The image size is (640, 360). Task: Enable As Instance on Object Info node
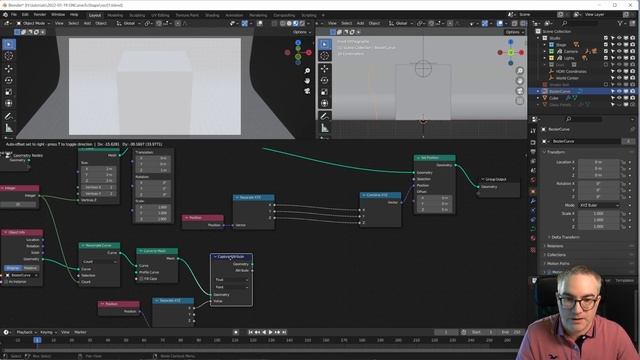6,282
